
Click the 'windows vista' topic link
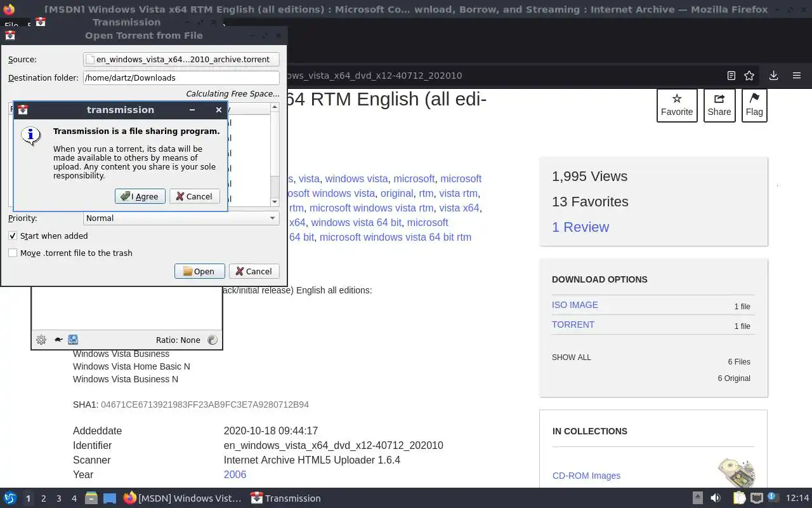(x=357, y=179)
